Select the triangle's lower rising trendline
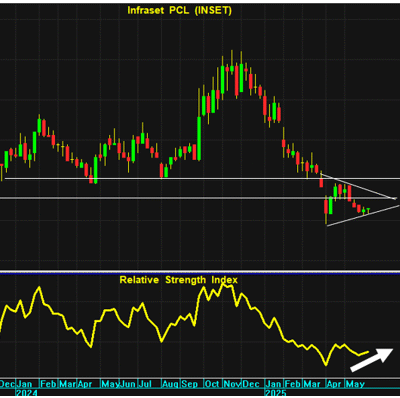400x398 pixels. pos(363,216)
